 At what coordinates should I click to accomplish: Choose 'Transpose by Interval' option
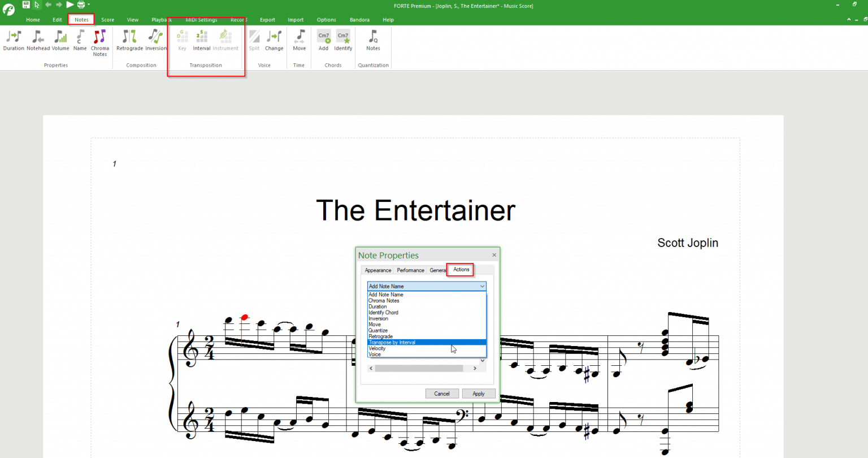[x=427, y=343]
